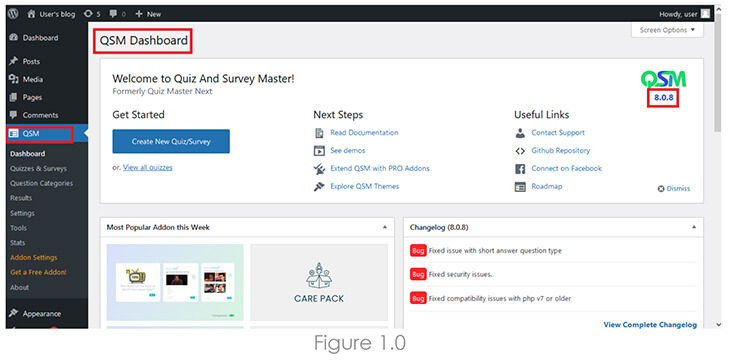Click the WordPress logo icon
The width and height of the screenshot is (730, 363).
click(13, 13)
